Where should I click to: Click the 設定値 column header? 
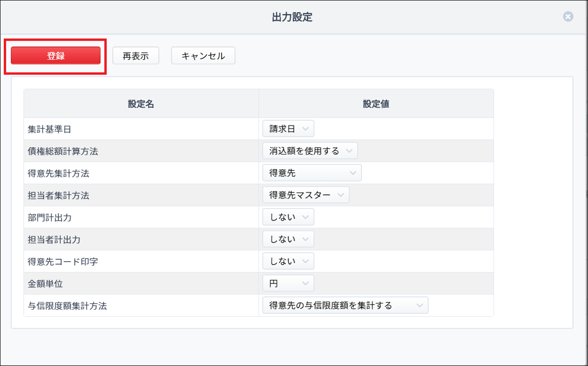coord(376,104)
